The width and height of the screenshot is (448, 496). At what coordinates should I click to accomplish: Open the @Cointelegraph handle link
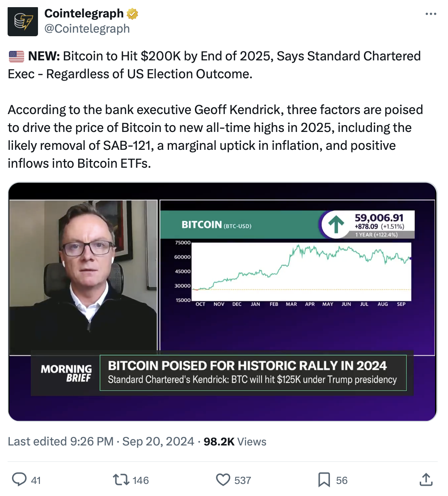coord(87,29)
